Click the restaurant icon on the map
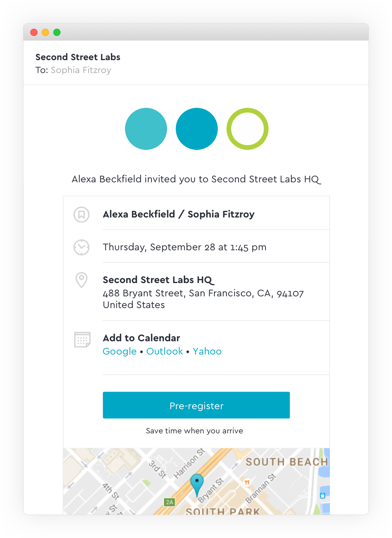Screen dimensions: 392x538 [247, 483]
